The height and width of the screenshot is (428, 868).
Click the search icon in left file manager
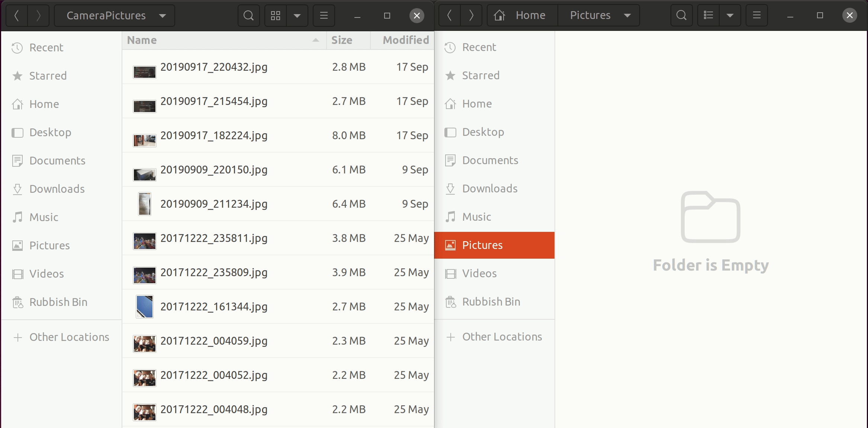tap(248, 15)
